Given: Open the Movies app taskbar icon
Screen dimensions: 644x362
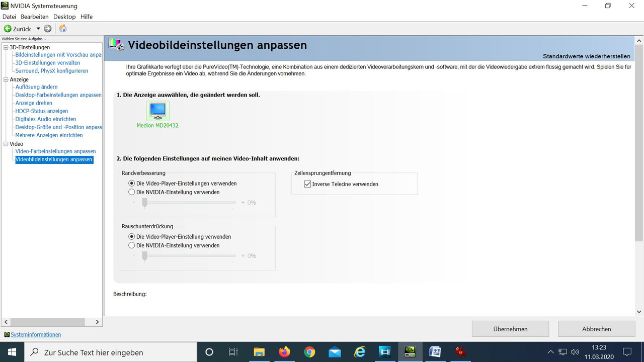Looking at the screenshot, I should coord(385,352).
